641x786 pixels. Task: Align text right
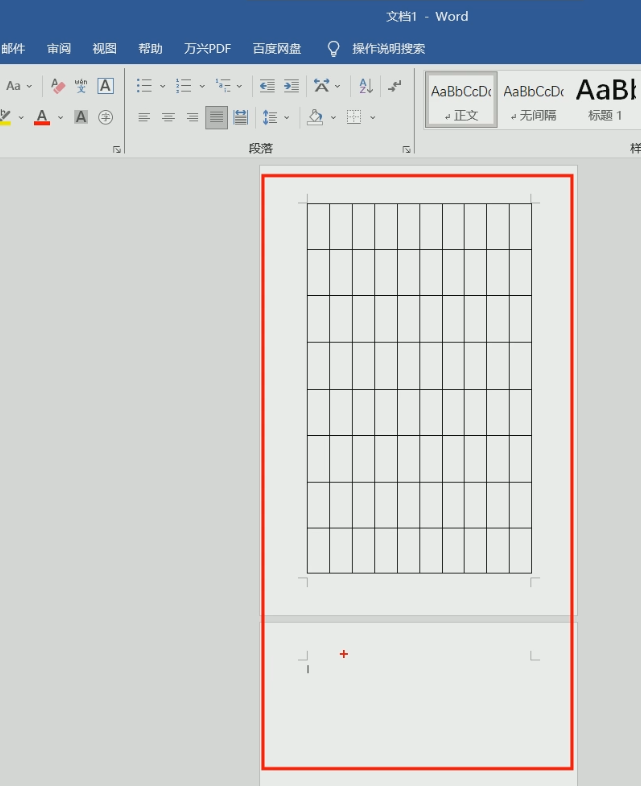coord(192,117)
